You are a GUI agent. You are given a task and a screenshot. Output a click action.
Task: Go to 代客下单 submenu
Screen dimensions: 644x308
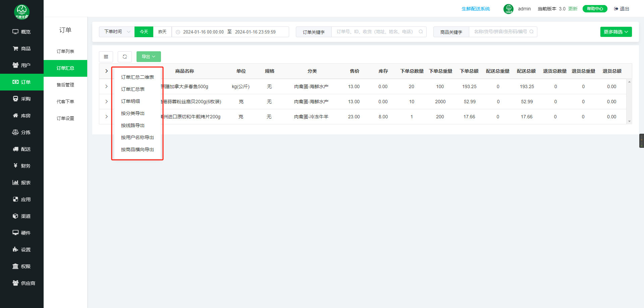[x=65, y=102]
